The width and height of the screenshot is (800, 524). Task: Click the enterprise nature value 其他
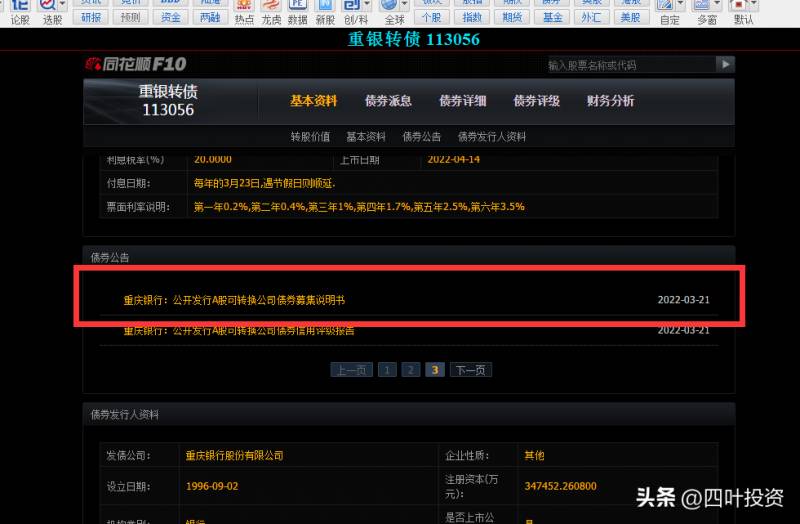coord(534,456)
